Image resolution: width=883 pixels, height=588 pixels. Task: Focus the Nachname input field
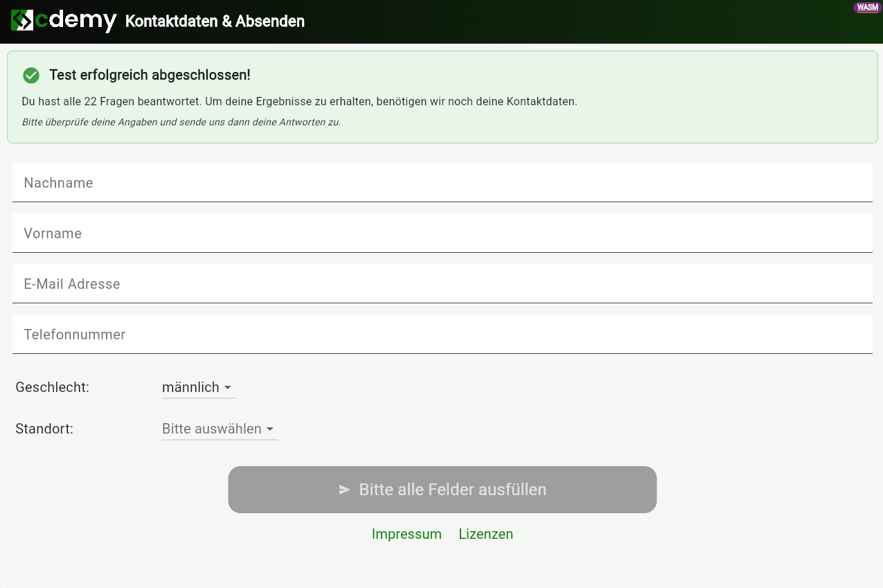(x=442, y=183)
